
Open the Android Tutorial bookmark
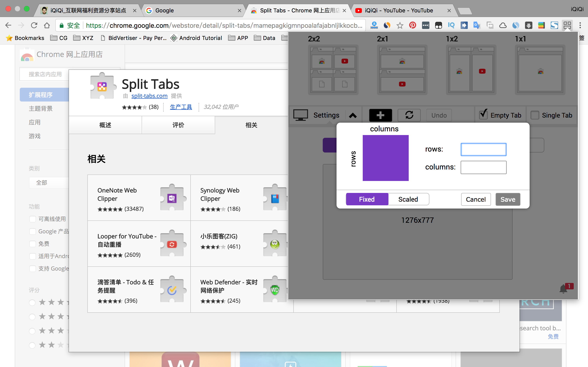coord(196,38)
